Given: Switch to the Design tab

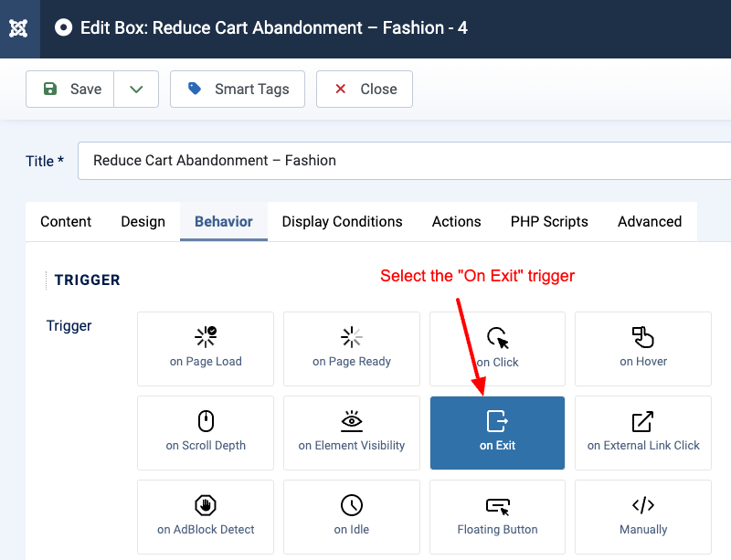Looking at the screenshot, I should (x=143, y=221).
